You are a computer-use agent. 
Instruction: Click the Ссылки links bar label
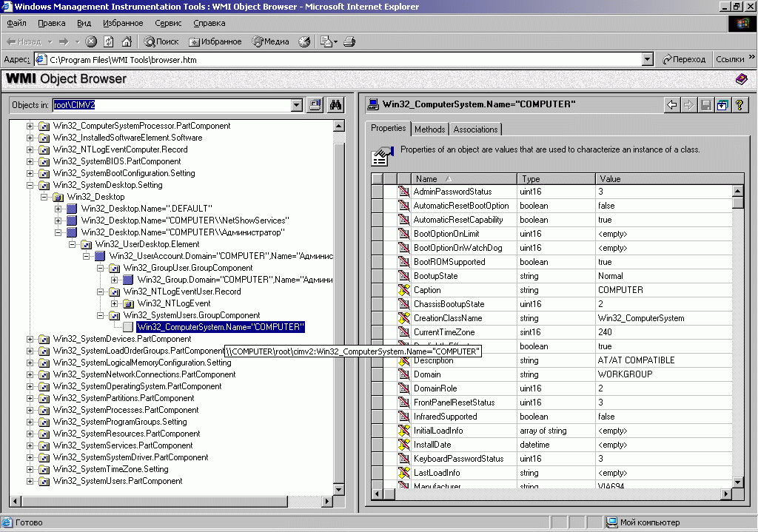(x=730, y=59)
